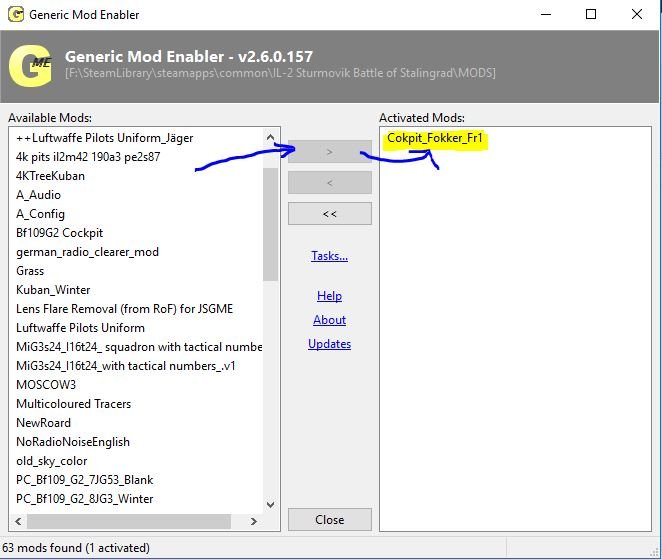662x559 pixels.
Task: Select the MOSCOW3 mod
Action: pos(46,385)
